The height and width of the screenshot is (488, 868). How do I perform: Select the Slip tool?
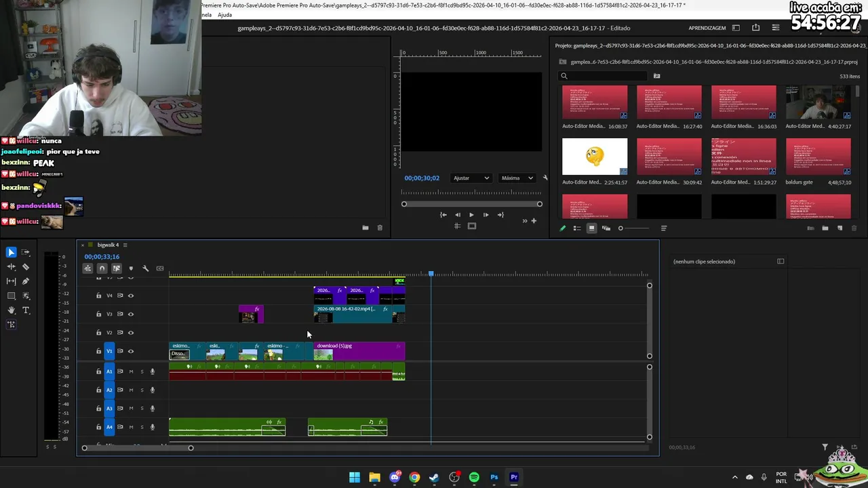pos(11,281)
